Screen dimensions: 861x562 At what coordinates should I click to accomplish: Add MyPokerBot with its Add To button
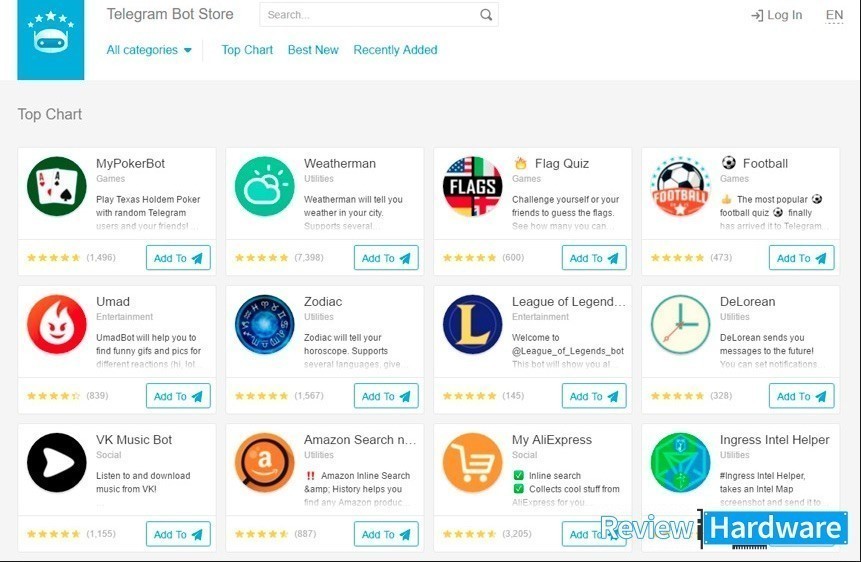click(178, 258)
